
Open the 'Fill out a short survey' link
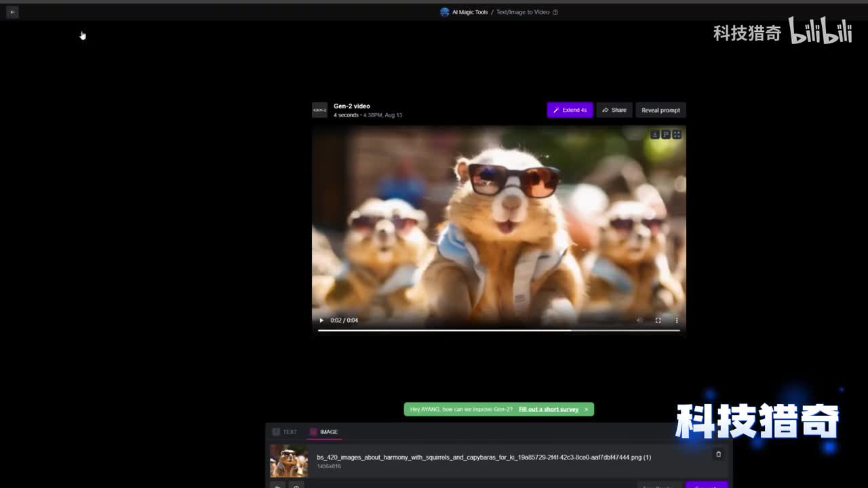[x=548, y=409]
